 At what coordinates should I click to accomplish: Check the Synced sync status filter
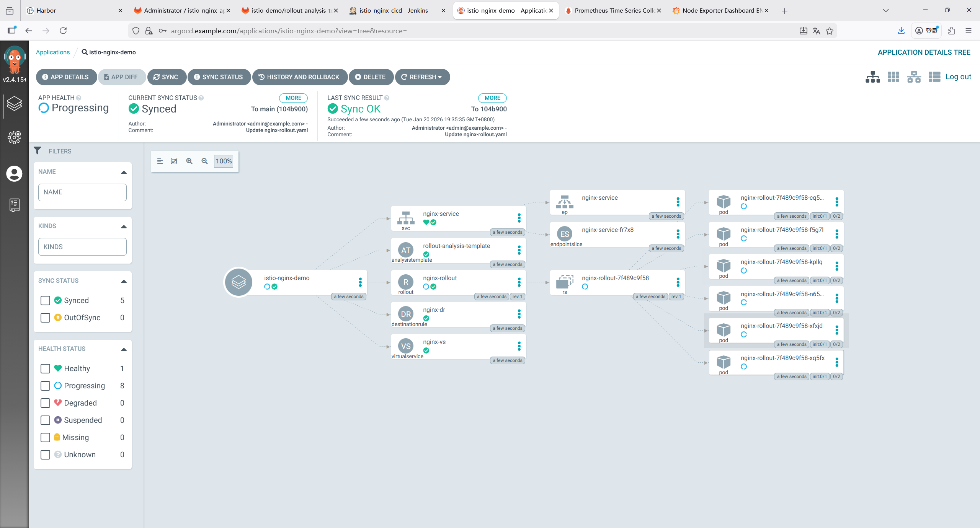[45, 300]
